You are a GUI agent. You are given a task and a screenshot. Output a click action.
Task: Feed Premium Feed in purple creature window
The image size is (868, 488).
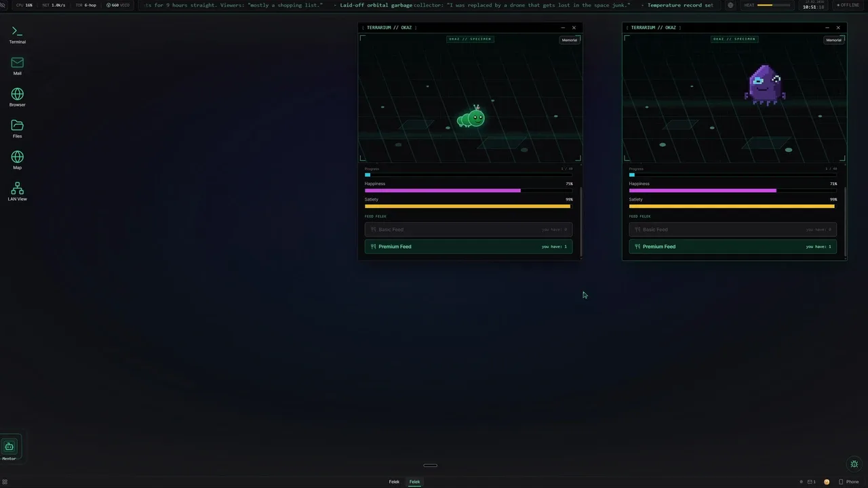click(732, 247)
